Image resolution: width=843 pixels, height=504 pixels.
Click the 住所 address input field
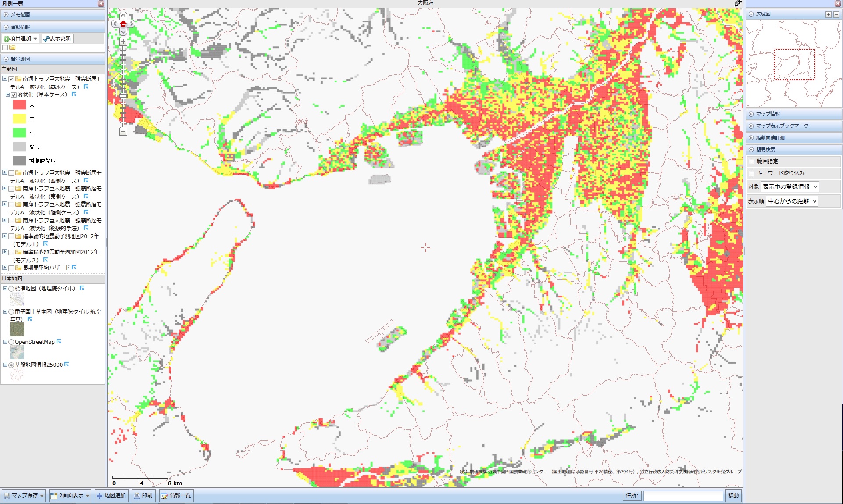[x=682, y=496]
